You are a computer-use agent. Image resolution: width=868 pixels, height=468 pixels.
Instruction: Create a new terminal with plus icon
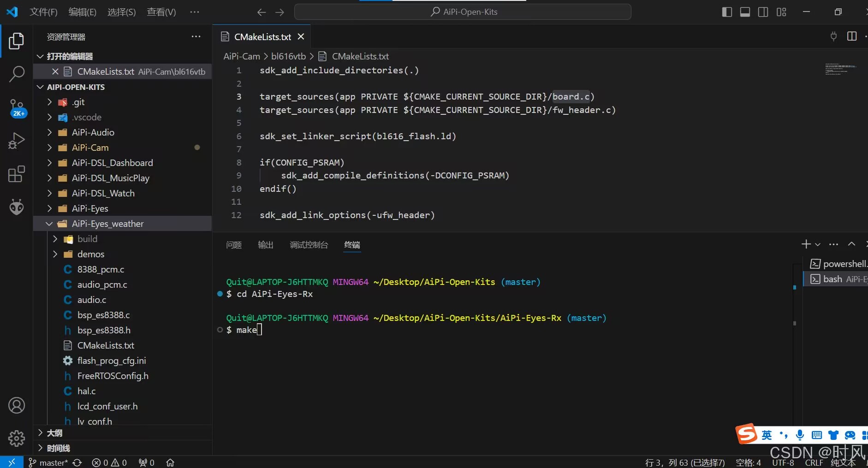click(x=806, y=244)
